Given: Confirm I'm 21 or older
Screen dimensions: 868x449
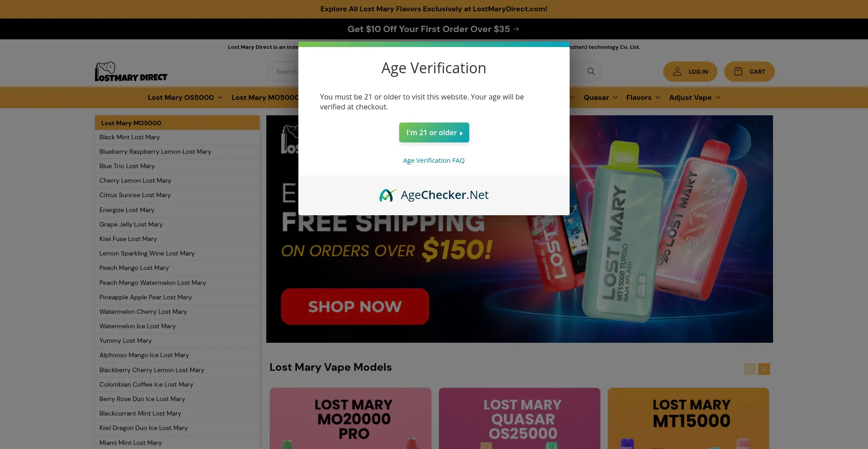Looking at the screenshot, I should (434, 132).
